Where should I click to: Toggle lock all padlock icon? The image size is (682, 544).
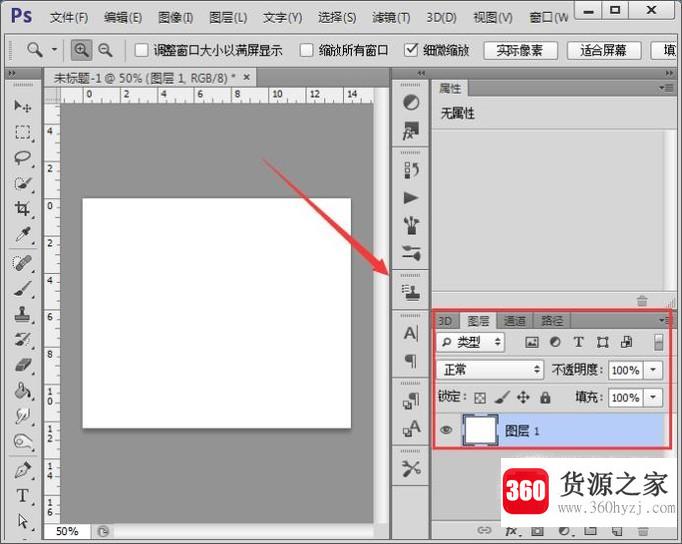click(x=545, y=397)
